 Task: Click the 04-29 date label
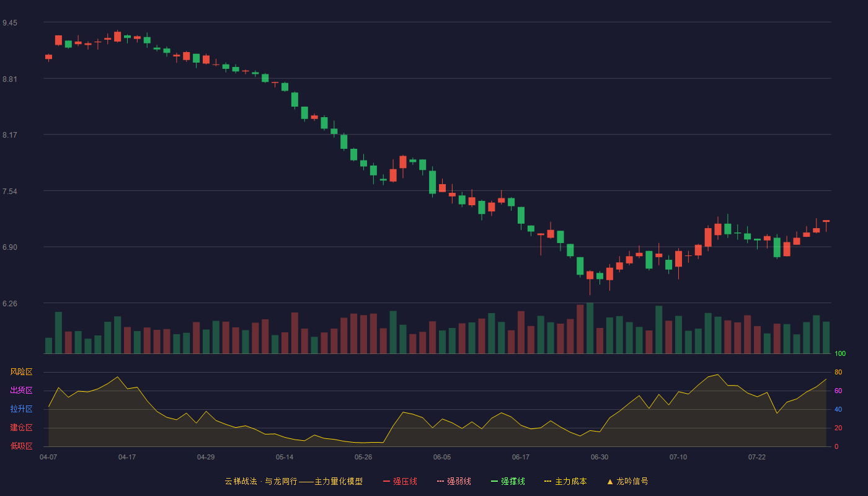point(206,457)
